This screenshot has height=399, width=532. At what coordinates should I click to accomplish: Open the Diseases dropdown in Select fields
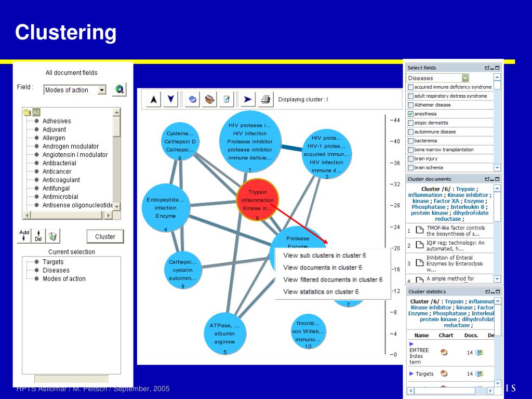[465, 78]
